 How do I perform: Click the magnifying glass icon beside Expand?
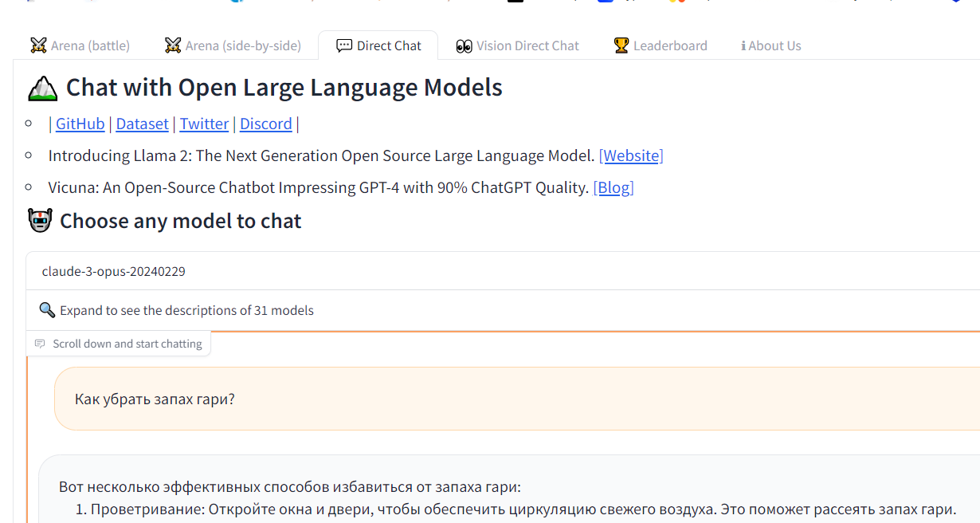pyautogui.click(x=47, y=310)
